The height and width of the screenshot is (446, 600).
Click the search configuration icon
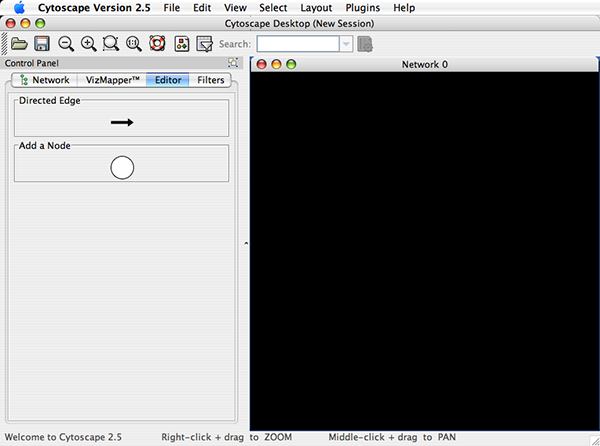(x=365, y=44)
